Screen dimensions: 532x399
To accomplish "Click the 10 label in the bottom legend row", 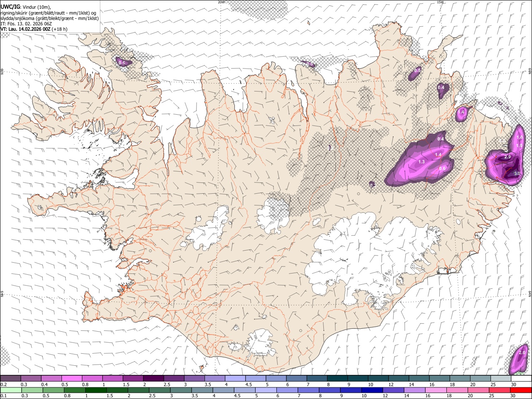I will coord(364,396).
